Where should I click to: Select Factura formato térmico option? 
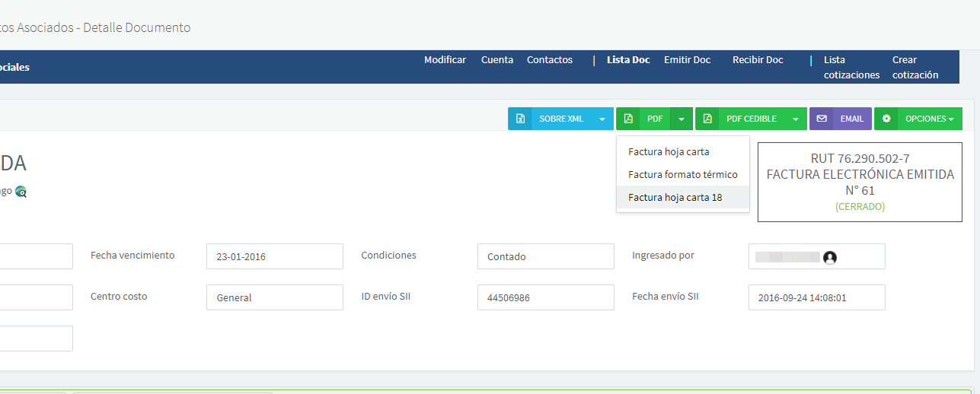pos(682,175)
